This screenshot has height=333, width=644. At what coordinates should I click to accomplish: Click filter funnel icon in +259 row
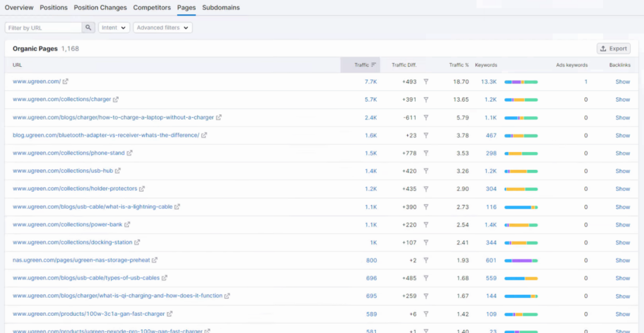point(426,296)
